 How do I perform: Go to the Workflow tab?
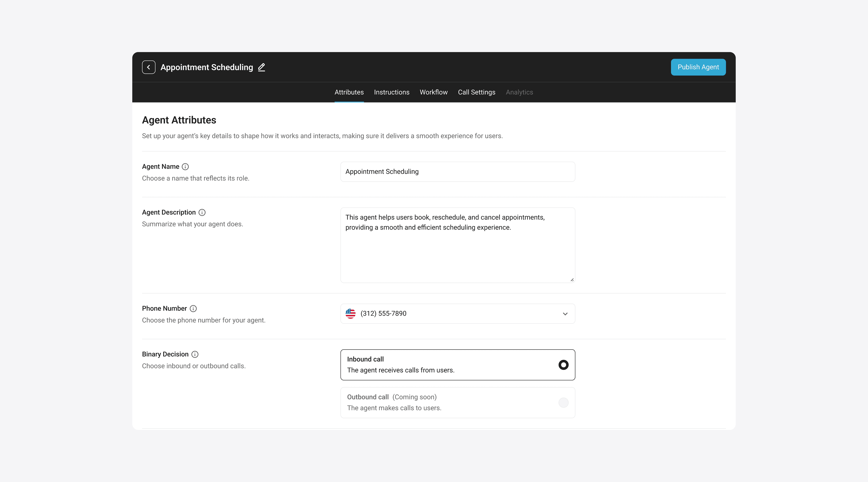tap(434, 92)
